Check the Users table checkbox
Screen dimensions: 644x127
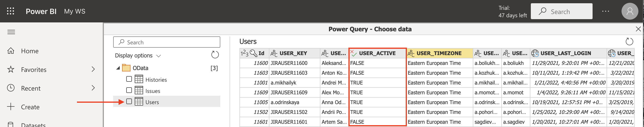tap(129, 102)
